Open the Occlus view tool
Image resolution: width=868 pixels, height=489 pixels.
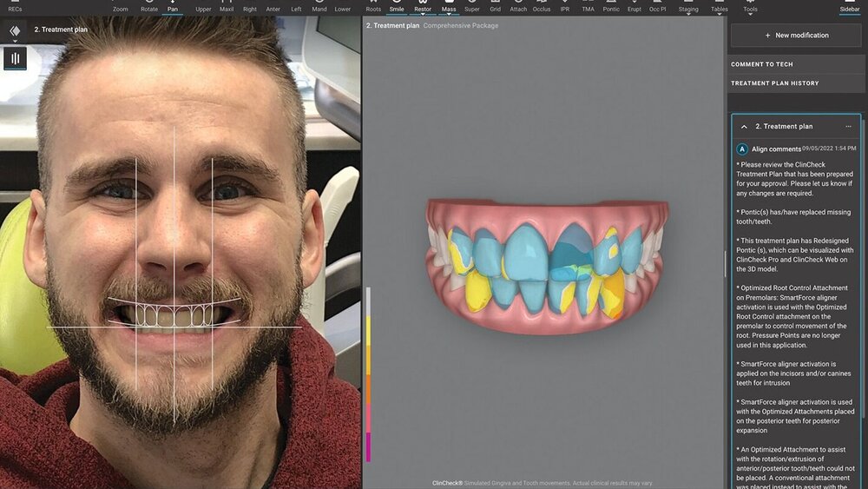542,7
